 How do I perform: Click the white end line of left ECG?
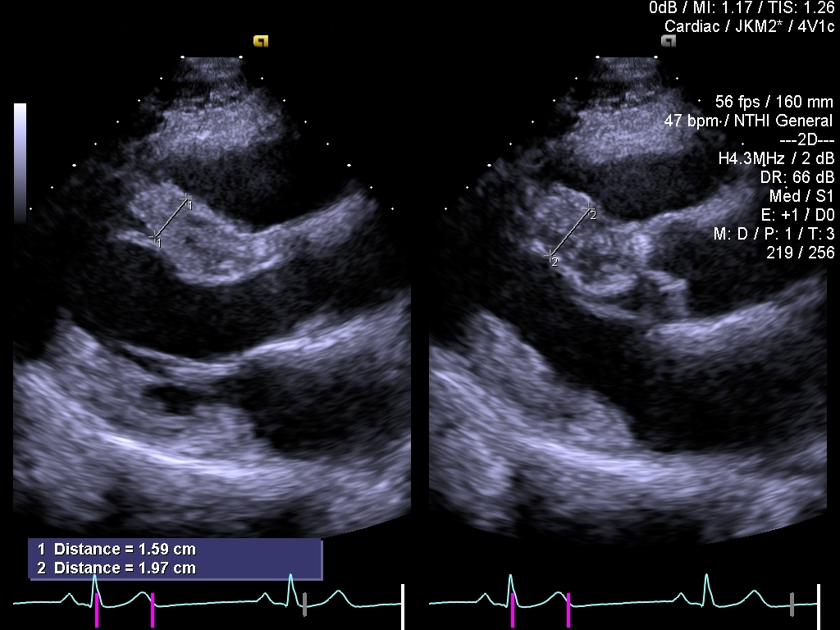(403, 607)
